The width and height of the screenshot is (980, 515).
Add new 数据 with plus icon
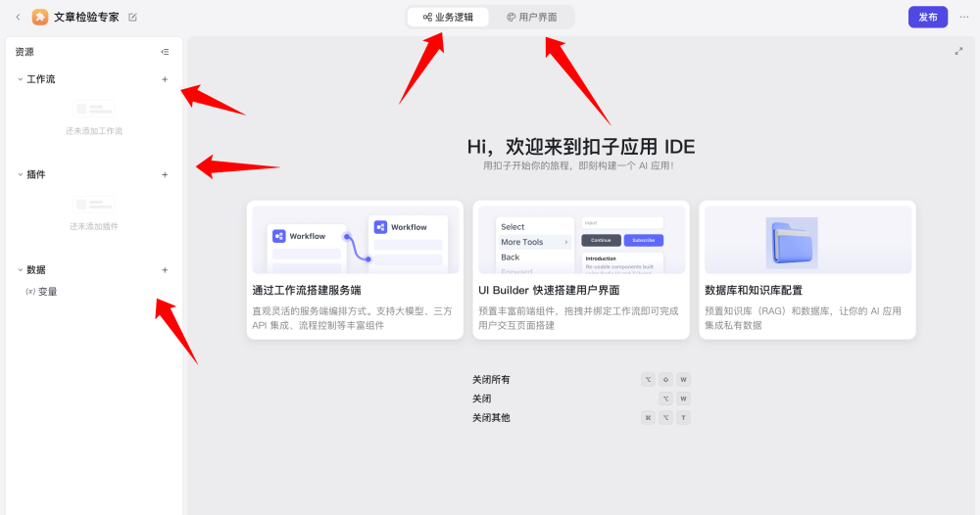click(x=165, y=270)
